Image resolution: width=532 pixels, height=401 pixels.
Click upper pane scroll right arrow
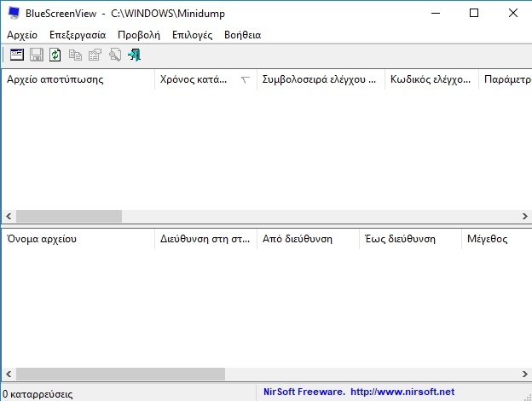pos(525,217)
